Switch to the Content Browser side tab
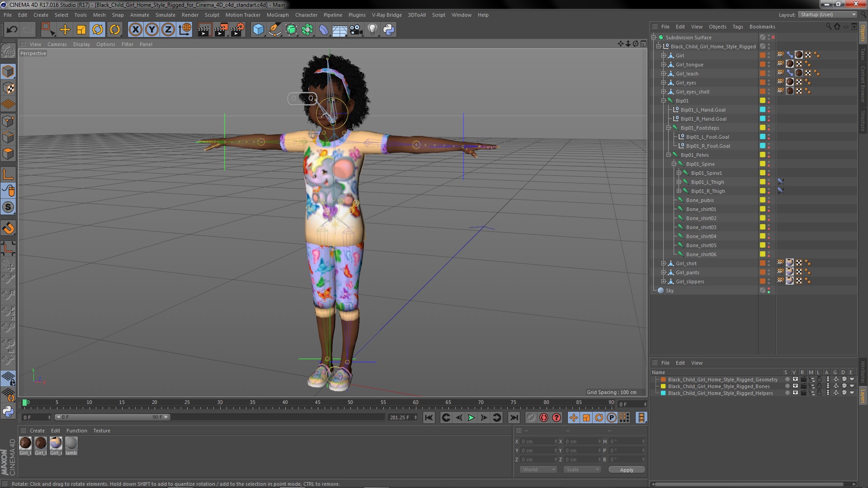This screenshot has width=868, height=488. [863, 84]
